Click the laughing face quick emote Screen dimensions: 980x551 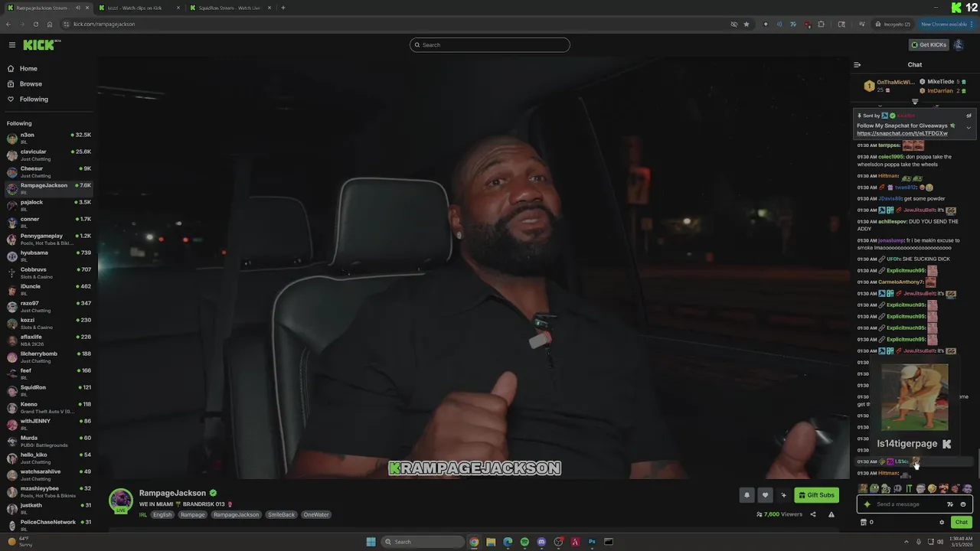point(932,488)
